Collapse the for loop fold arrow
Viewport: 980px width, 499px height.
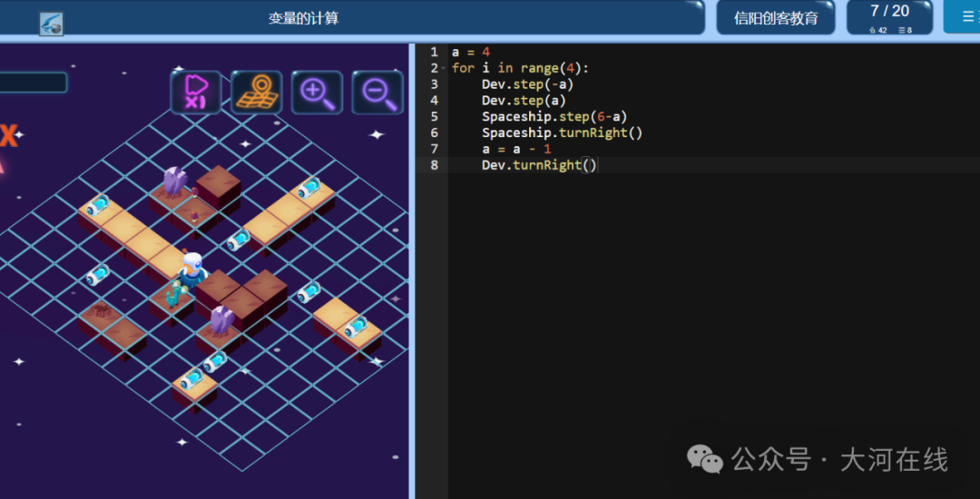(x=443, y=68)
